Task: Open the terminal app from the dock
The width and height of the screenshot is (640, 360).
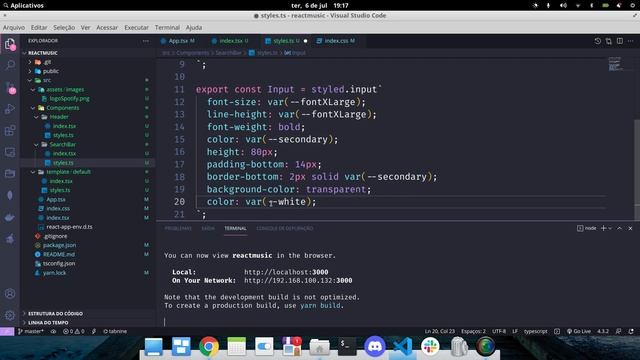Action: pyautogui.click(x=347, y=347)
